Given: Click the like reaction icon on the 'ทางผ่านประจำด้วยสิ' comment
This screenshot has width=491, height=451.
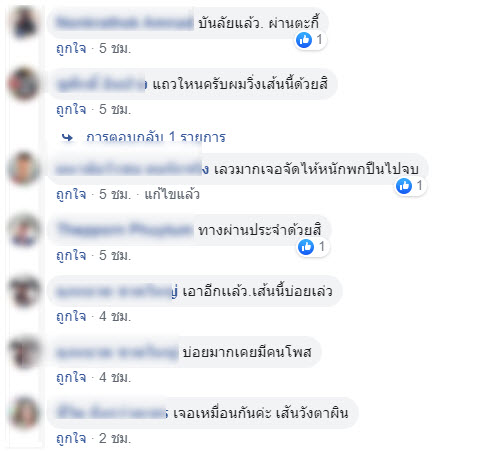Looking at the screenshot, I should 306,247.
